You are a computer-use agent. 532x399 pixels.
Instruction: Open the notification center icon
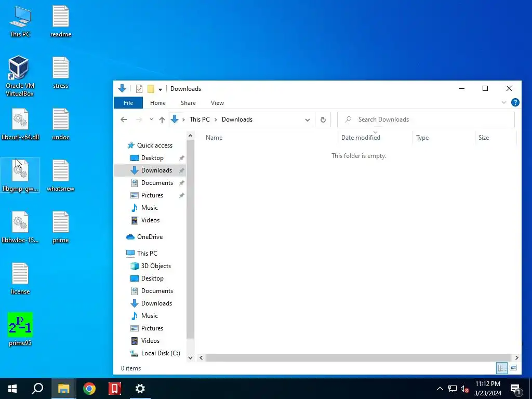pos(516,389)
